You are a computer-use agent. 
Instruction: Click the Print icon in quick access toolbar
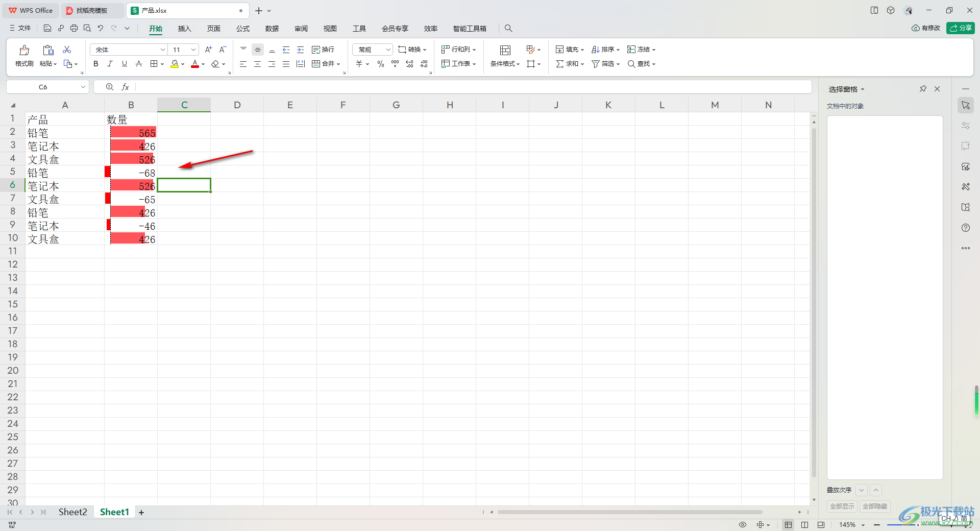click(x=74, y=28)
